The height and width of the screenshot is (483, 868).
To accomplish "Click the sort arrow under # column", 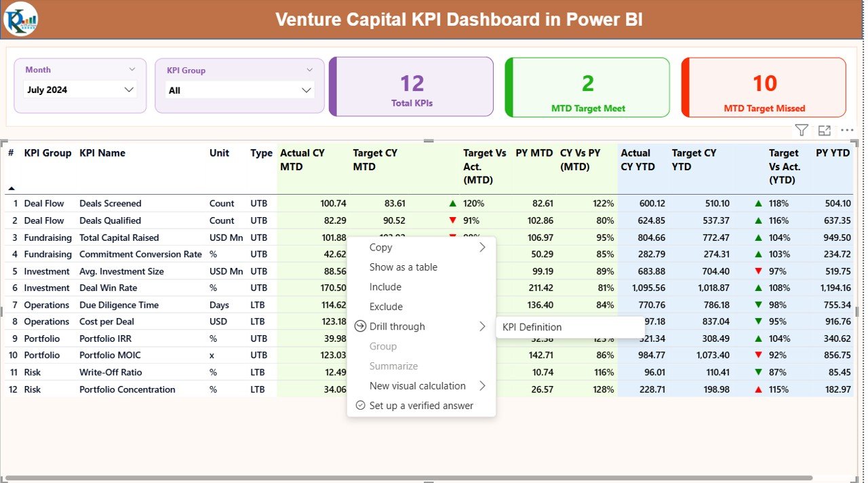I will coord(12,188).
